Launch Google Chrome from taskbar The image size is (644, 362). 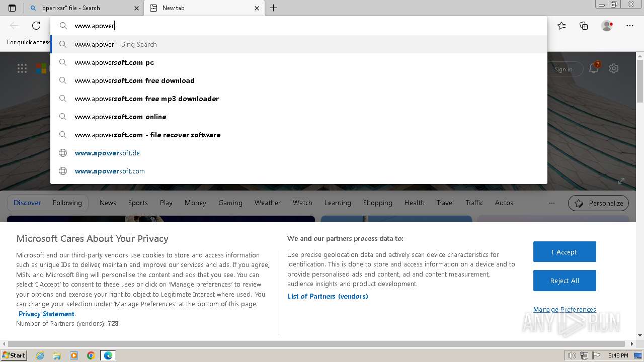coord(91,355)
